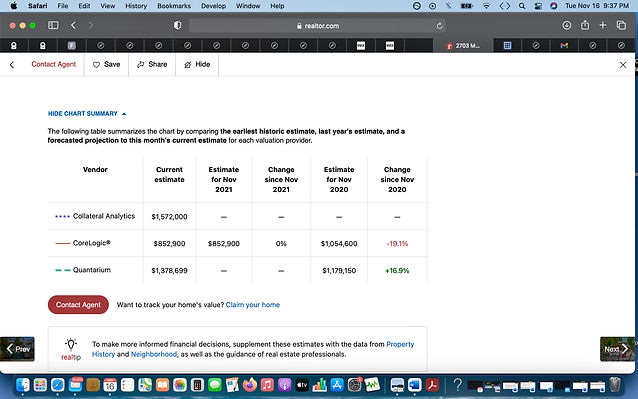This screenshot has height=399, width=638.
Task: Go back using Safari's back arrow
Action: [73, 25]
